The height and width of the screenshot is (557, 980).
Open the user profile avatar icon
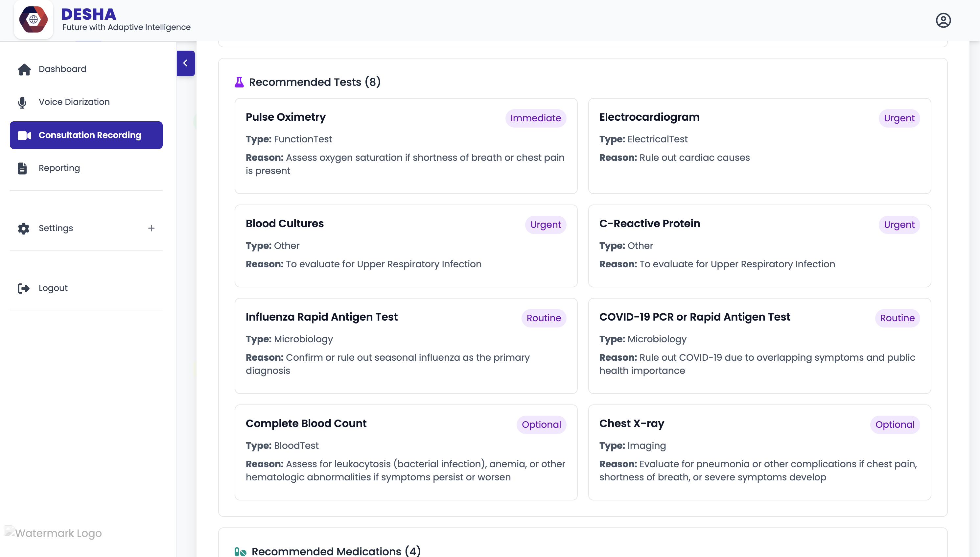[x=943, y=20]
